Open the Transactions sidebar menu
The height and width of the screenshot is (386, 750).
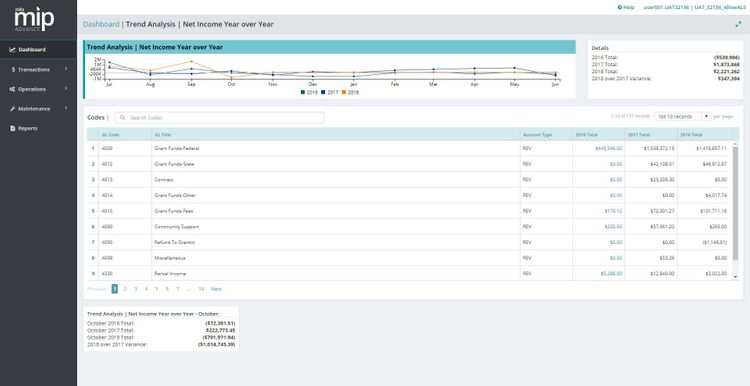38,69
